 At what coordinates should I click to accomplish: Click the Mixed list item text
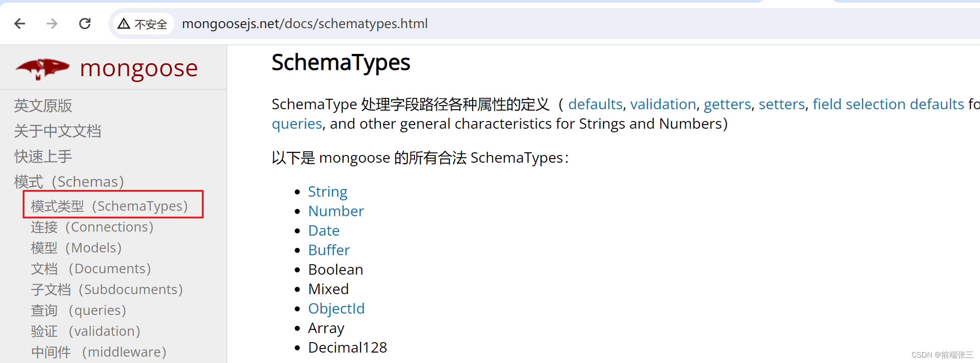329,289
